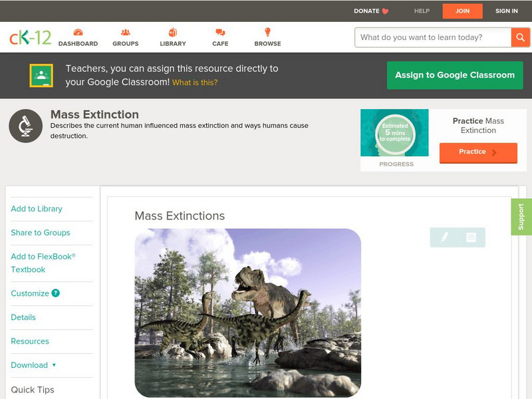The height and width of the screenshot is (399, 532).
Task: Expand the Download dropdown arrow
Action: (54, 365)
